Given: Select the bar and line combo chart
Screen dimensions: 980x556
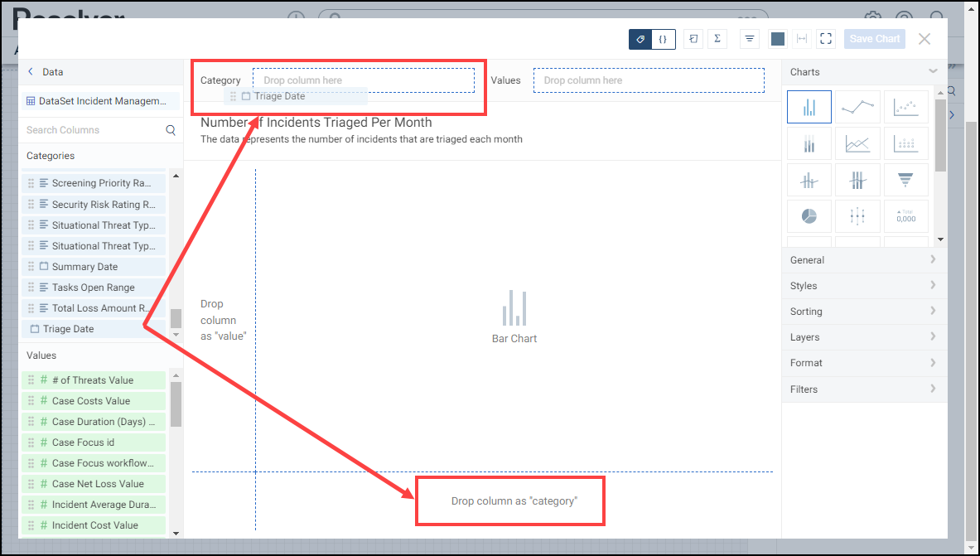Looking at the screenshot, I should (809, 180).
